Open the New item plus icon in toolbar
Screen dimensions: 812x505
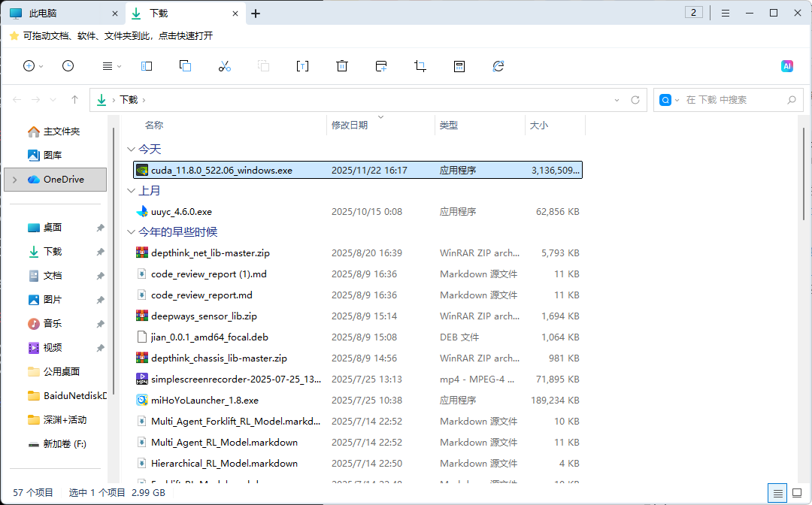29,65
